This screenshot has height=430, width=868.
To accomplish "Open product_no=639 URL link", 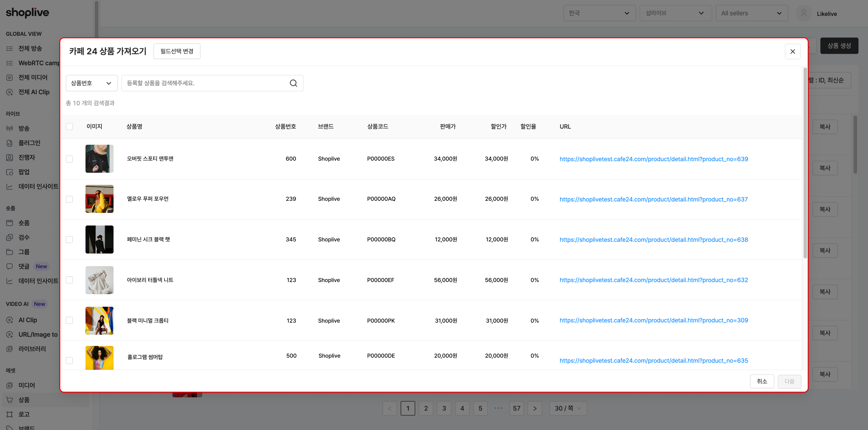I will click(x=654, y=159).
